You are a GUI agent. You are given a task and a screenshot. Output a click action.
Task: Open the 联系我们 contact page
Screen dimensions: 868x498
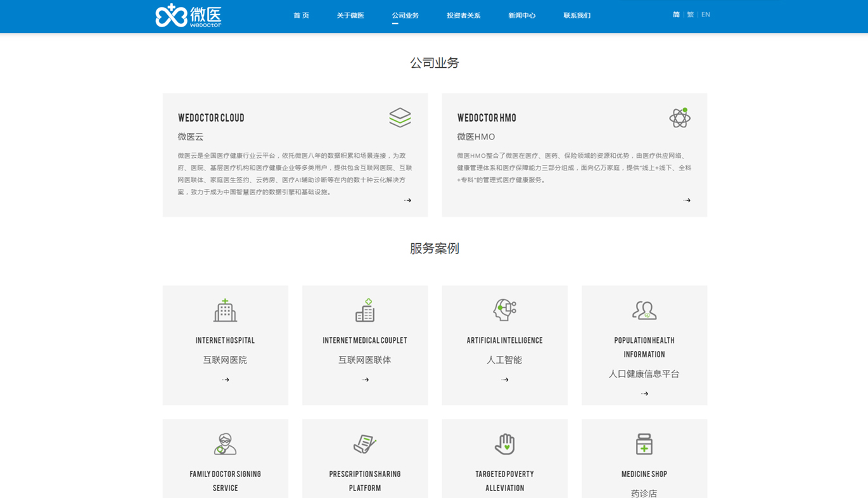pyautogui.click(x=577, y=15)
